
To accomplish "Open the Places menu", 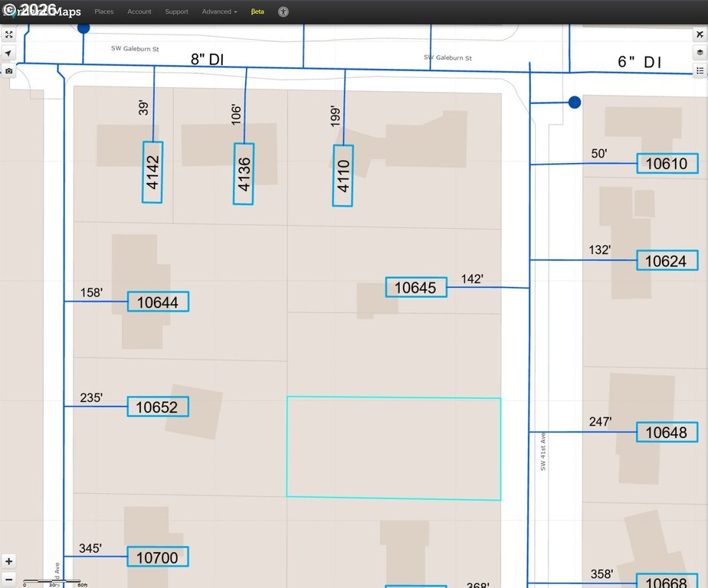I will coord(104,11).
